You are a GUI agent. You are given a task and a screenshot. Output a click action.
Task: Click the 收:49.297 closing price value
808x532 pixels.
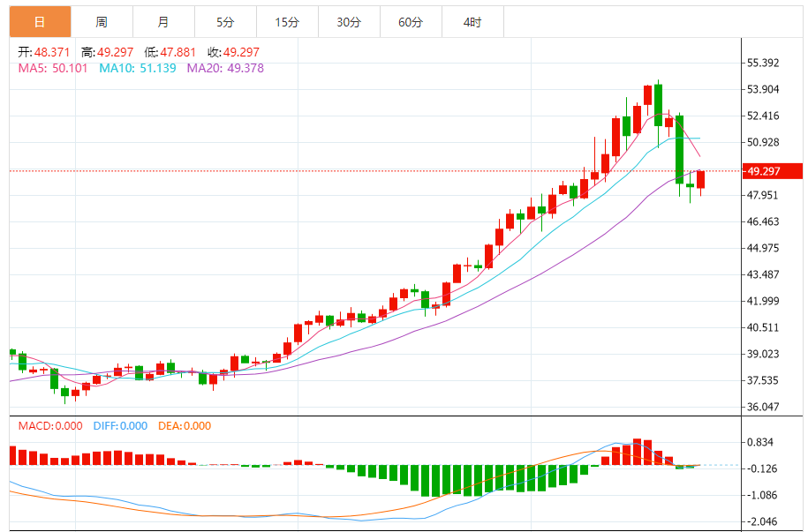pyautogui.click(x=233, y=52)
